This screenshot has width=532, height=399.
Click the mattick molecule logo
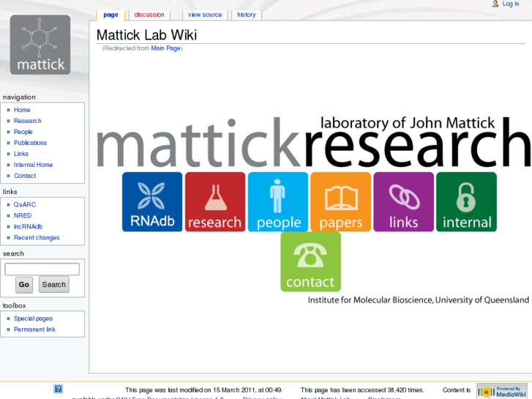40,45
